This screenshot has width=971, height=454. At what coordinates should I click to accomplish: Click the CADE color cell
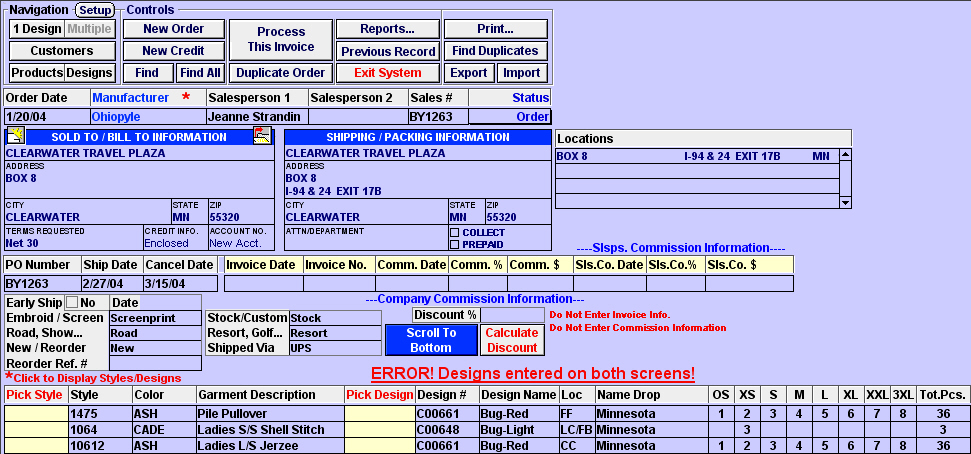pos(163,429)
